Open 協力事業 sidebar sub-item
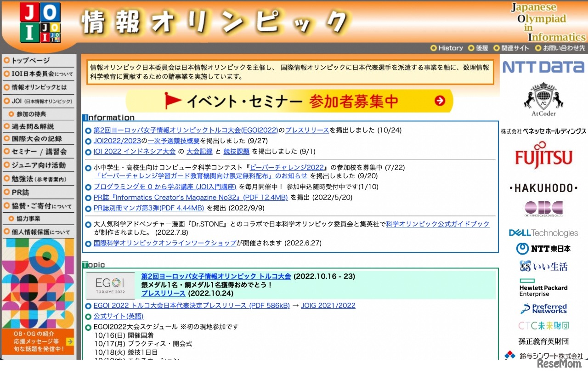Screen dimensions: 588x374 pyautogui.click(x=38, y=219)
